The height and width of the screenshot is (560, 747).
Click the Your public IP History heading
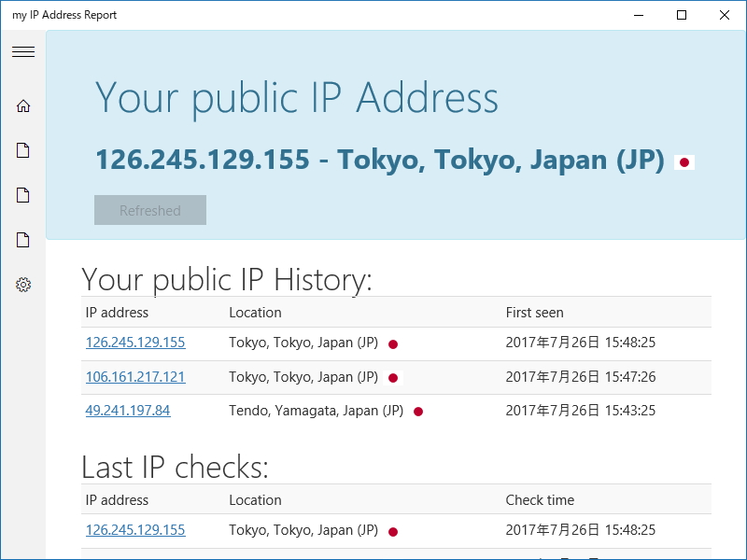click(x=228, y=279)
